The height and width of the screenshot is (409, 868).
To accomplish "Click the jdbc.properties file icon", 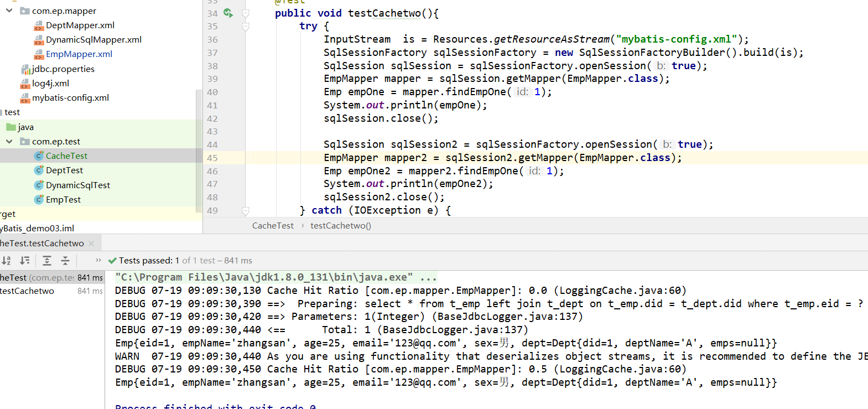I will (25, 69).
